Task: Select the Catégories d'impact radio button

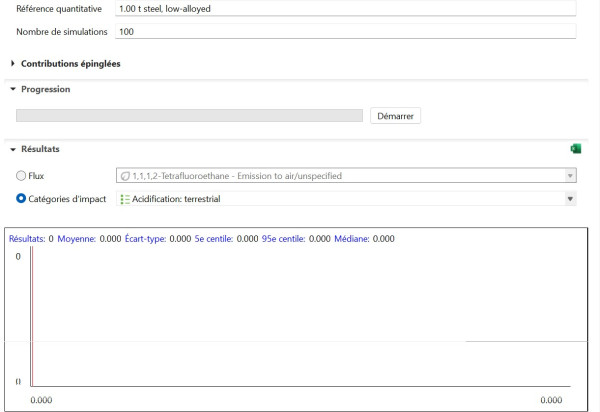Action: tap(22, 199)
